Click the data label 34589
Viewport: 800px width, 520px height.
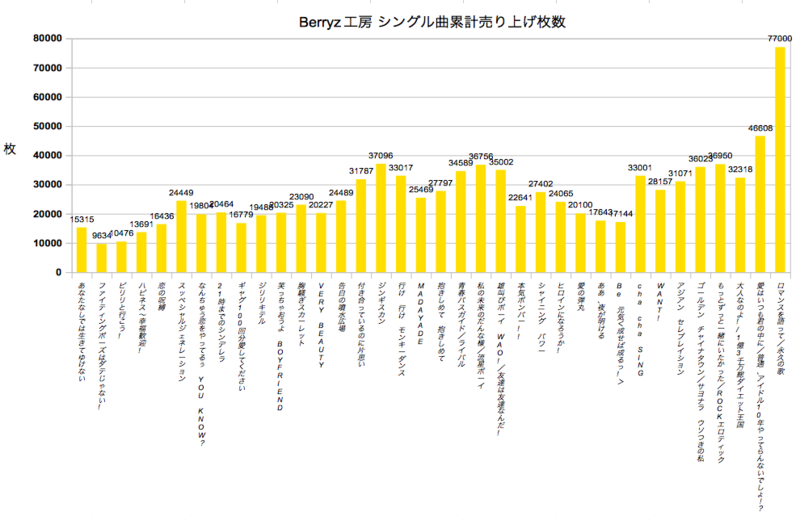(x=461, y=163)
